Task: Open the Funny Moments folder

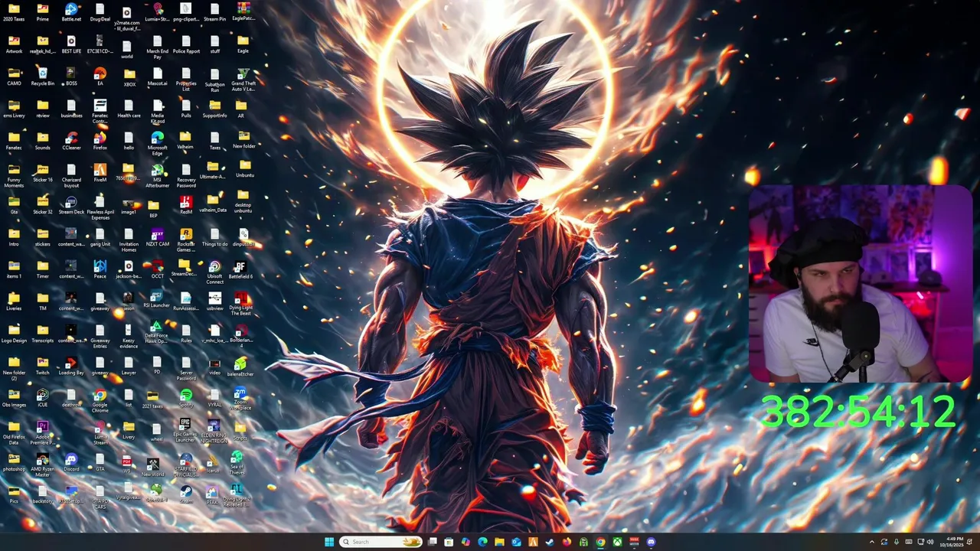Action: (x=14, y=175)
